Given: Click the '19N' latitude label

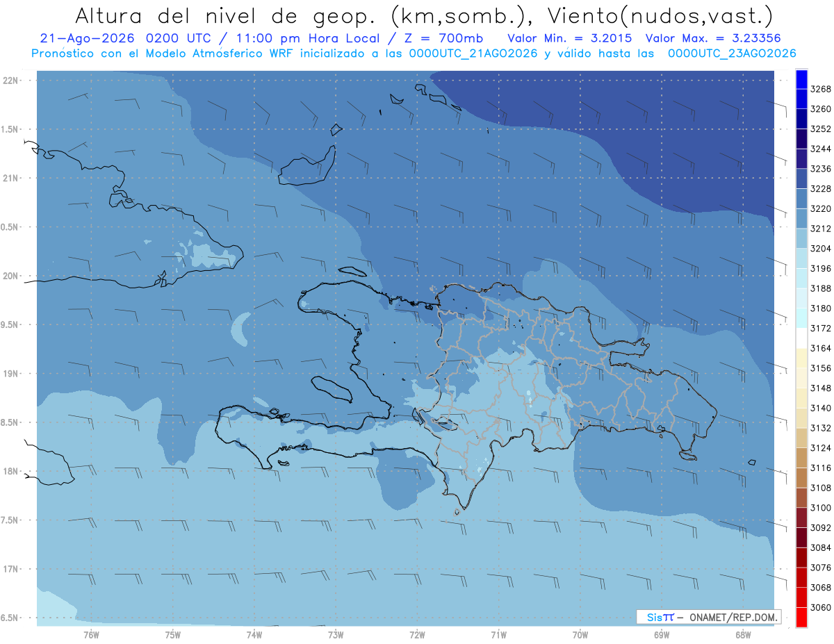Looking at the screenshot, I should (10, 374).
